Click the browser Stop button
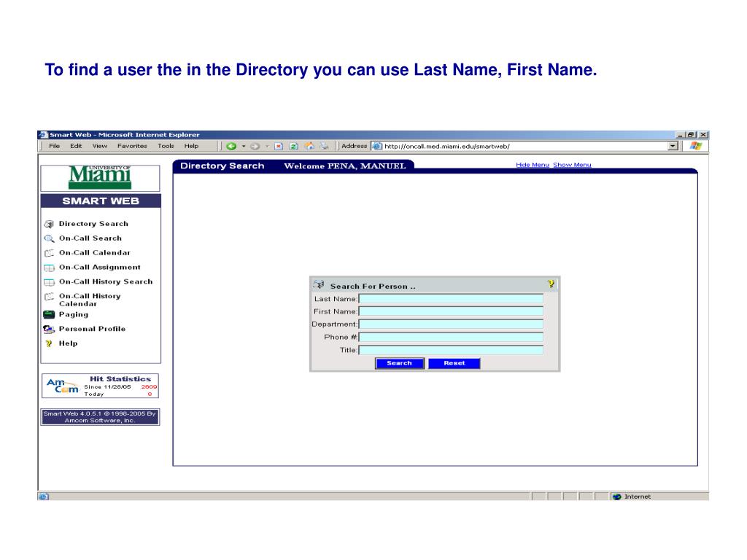Viewport: 747px width, 560px height. [279, 146]
